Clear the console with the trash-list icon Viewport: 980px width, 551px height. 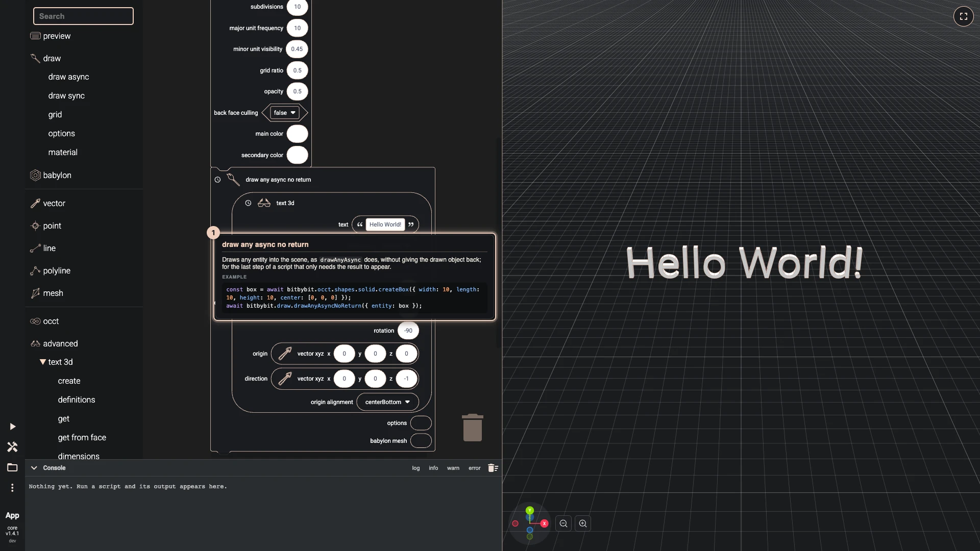[x=493, y=468]
